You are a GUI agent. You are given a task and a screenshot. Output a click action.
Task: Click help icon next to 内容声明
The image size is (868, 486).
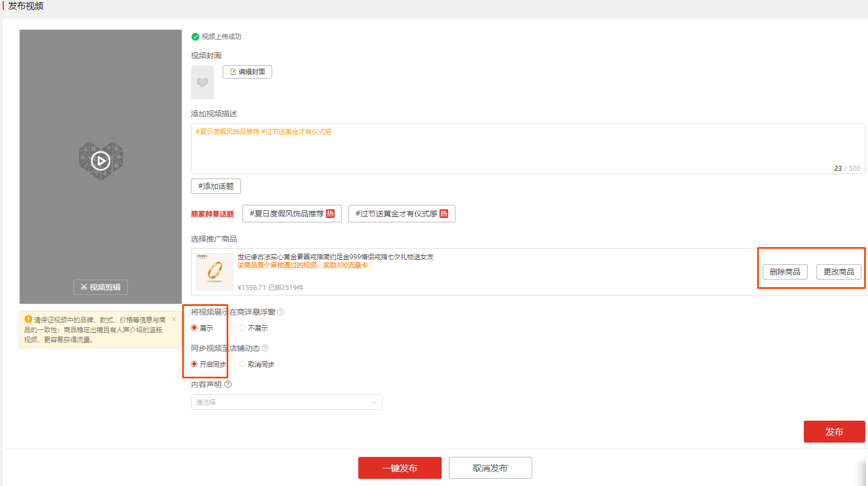tap(228, 384)
